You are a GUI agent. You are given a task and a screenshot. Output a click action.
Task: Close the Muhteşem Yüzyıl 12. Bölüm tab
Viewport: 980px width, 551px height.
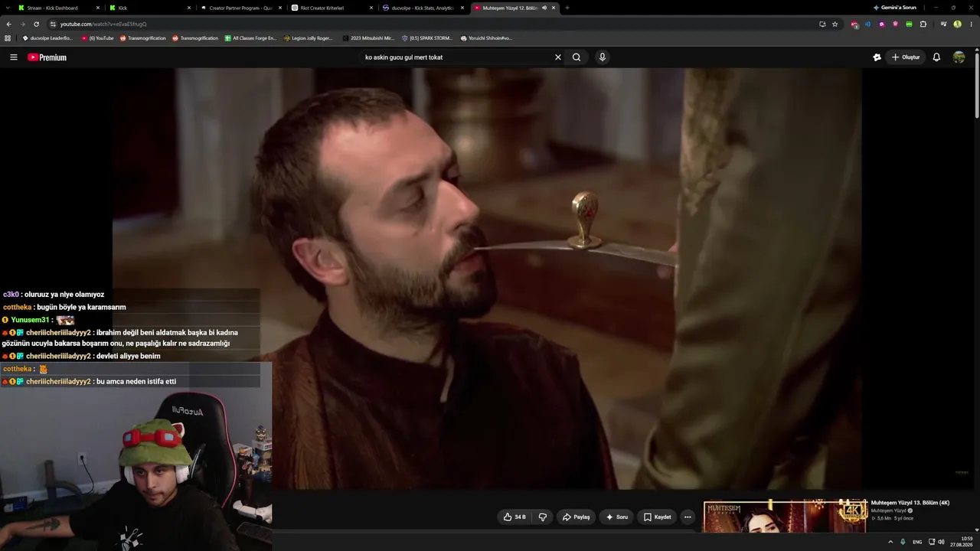click(x=554, y=8)
